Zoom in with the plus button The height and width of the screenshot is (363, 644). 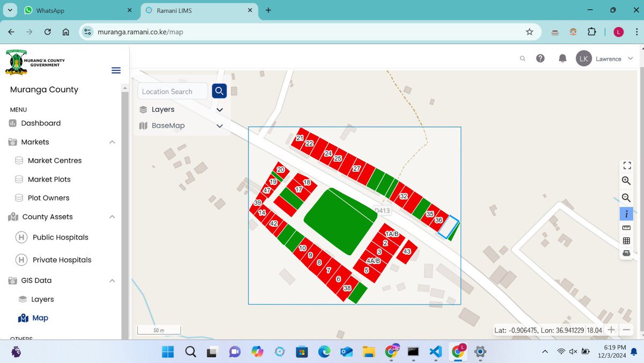(611, 330)
